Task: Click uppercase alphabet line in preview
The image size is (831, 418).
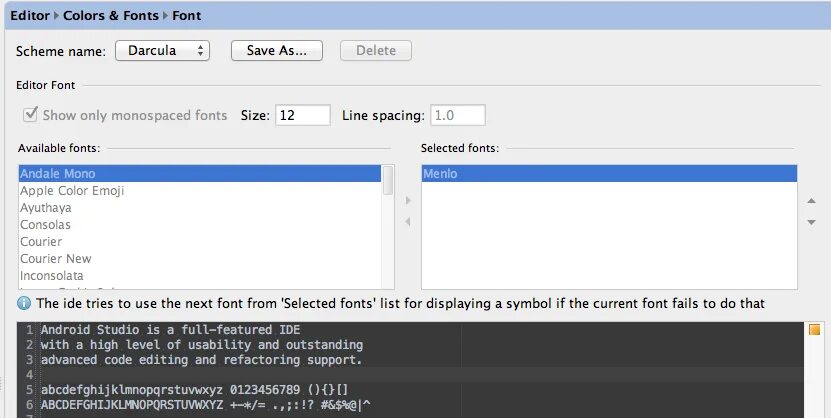Action: (x=206, y=405)
